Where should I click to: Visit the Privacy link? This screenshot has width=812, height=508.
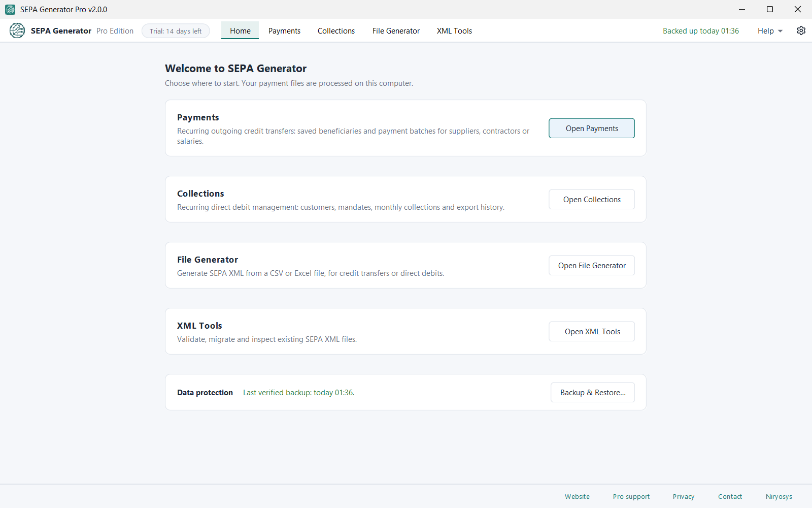click(x=684, y=496)
